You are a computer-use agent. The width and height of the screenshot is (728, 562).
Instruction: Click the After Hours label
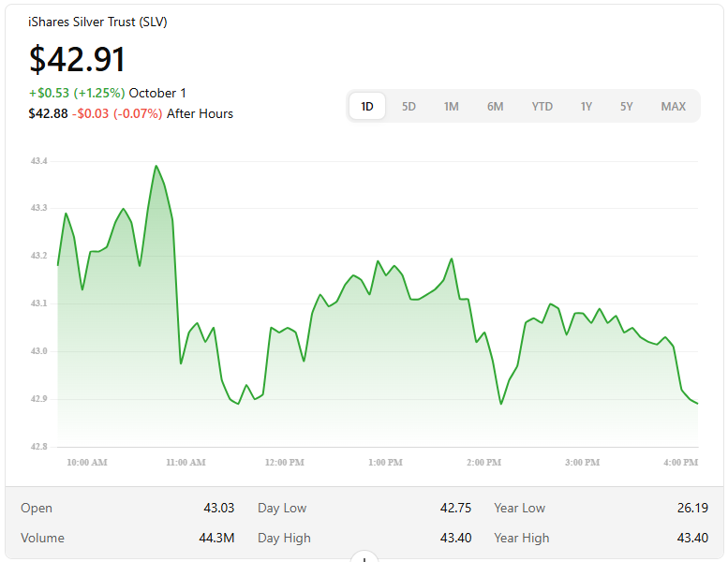(x=200, y=113)
